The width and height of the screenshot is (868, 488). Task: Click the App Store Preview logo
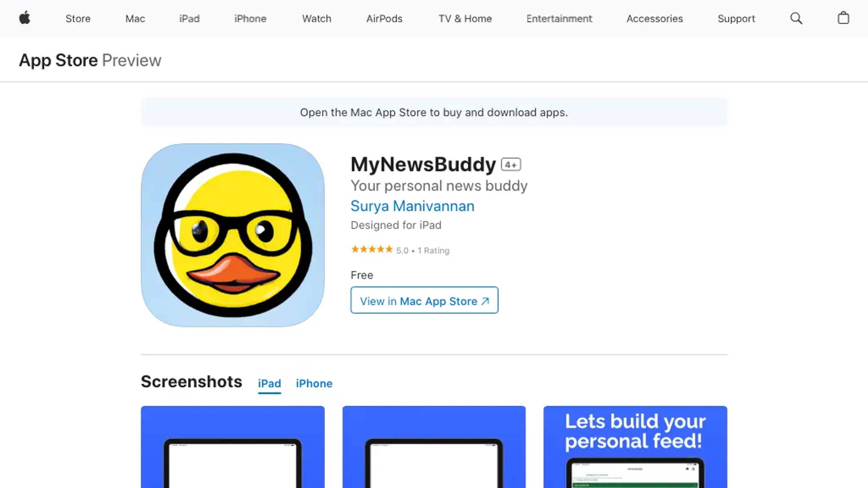point(90,60)
